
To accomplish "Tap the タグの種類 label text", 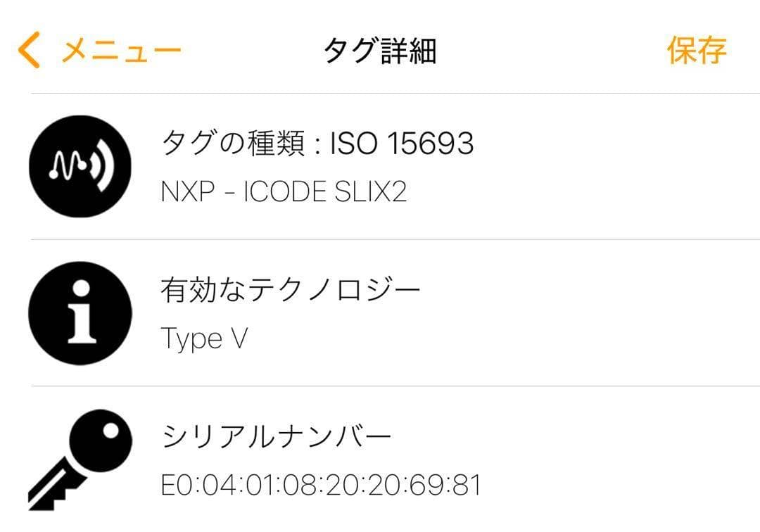I will tap(234, 144).
